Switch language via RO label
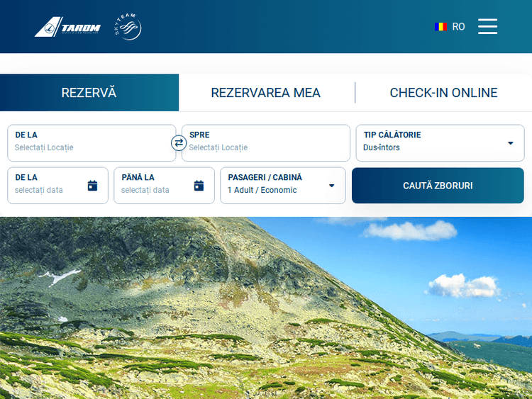This screenshot has height=399, width=532. pyautogui.click(x=458, y=27)
